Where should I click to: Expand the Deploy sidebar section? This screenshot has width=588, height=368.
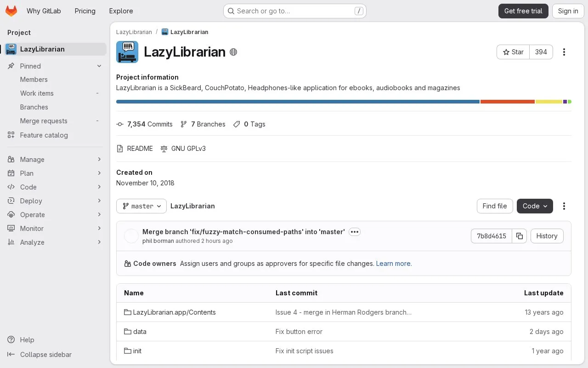click(x=55, y=201)
